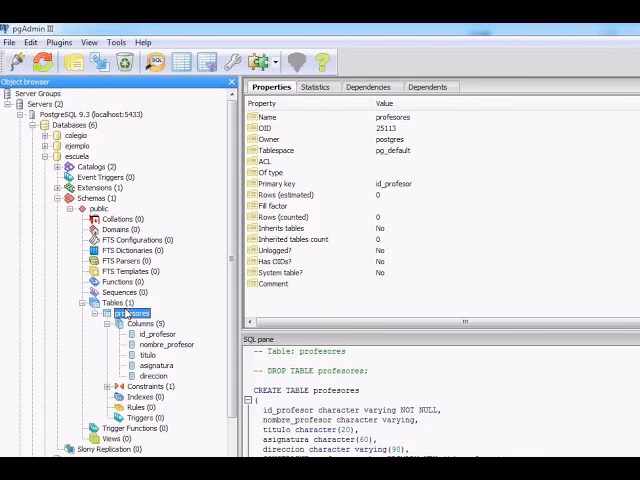Image resolution: width=640 pixels, height=480 pixels.
Task: Select the Views (0) node
Action: click(117, 439)
